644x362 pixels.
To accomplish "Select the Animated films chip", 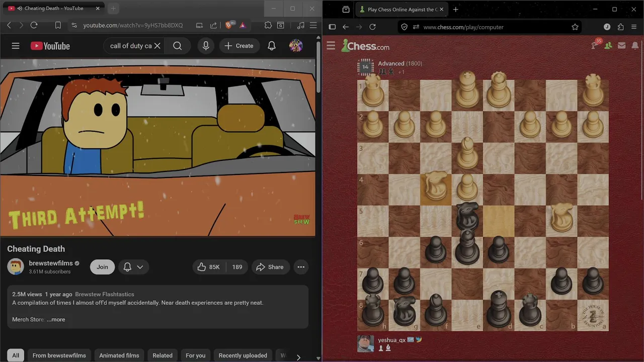I will [119, 355].
